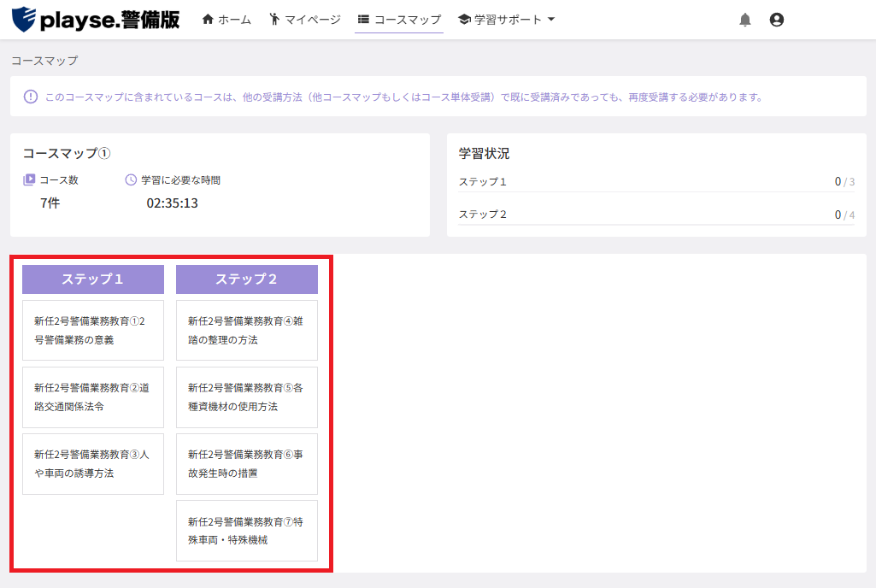Image resolution: width=876 pixels, height=588 pixels.
Task: Click the コースマップ① heading
Action: click(x=67, y=153)
